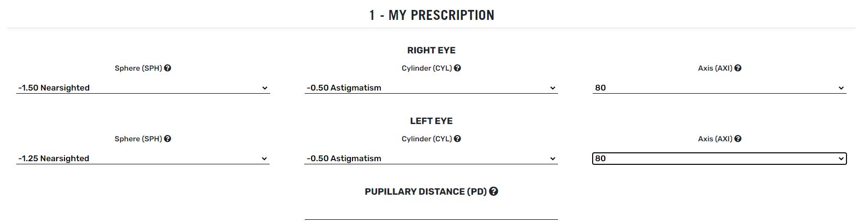
Task: Click the LEFT EYE section label
Action: [431, 121]
